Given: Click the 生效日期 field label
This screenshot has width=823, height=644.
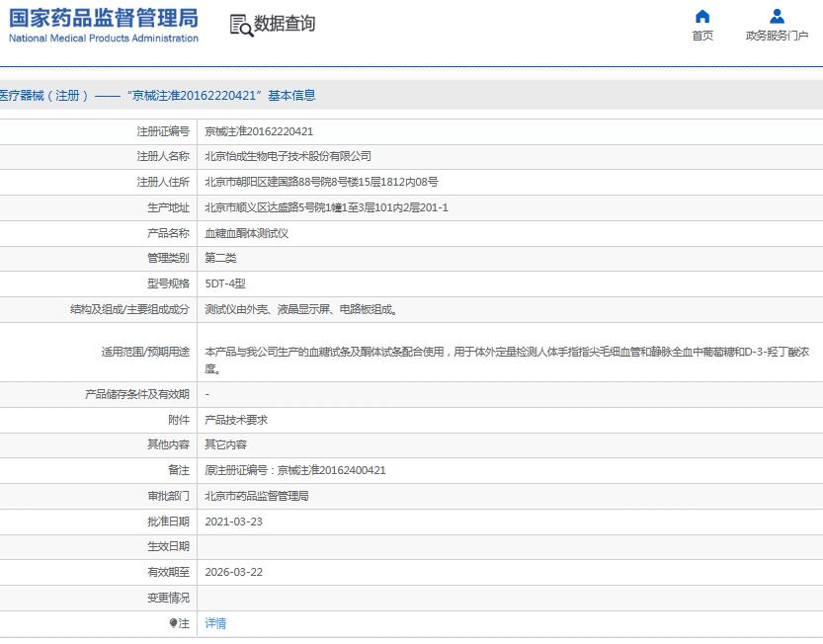Looking at the screenshot, I should pyautogui.click(x=169, y=546).
